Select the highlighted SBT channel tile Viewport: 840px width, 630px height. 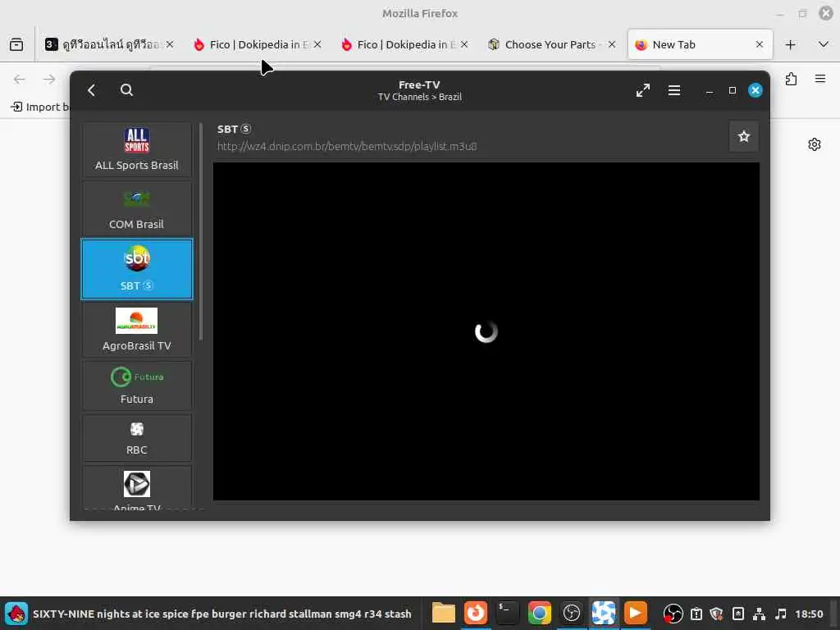pyautogui.click(x=137, y=269)
